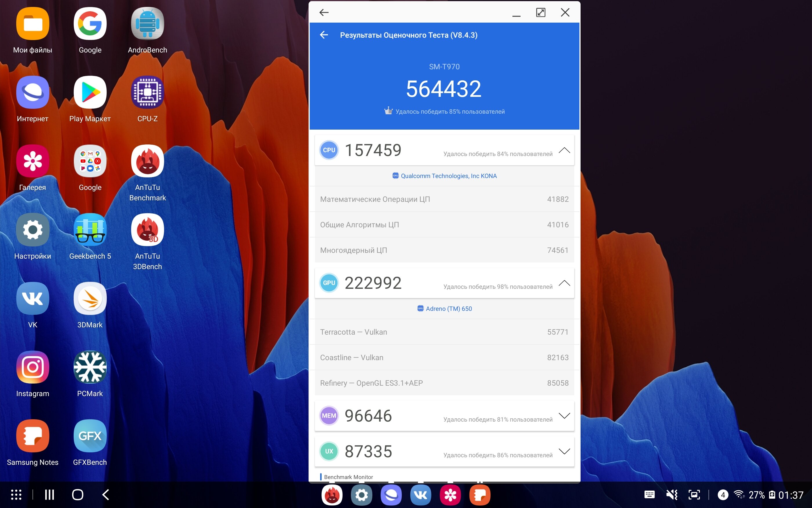The image size is (812, 508).
Task: Open Wi-Fi status in the tray
Action: click(x=739, y=494)
